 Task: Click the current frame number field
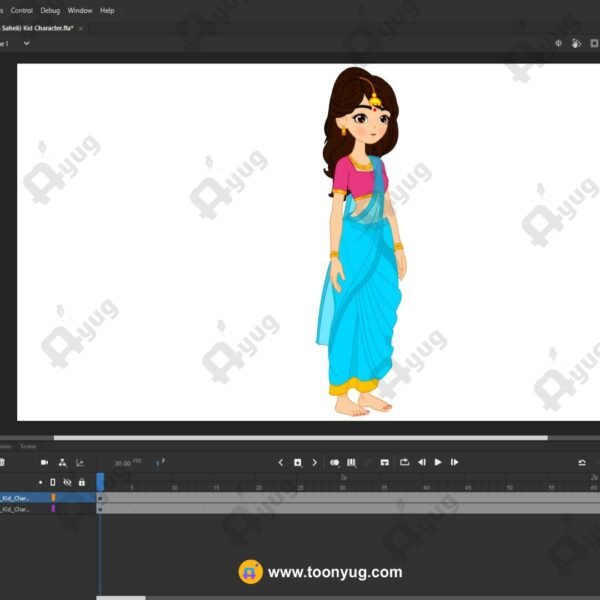[160, 463]
